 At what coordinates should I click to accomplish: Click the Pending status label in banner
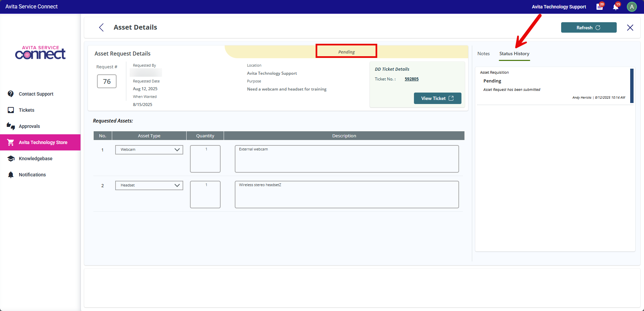(346, 52)
